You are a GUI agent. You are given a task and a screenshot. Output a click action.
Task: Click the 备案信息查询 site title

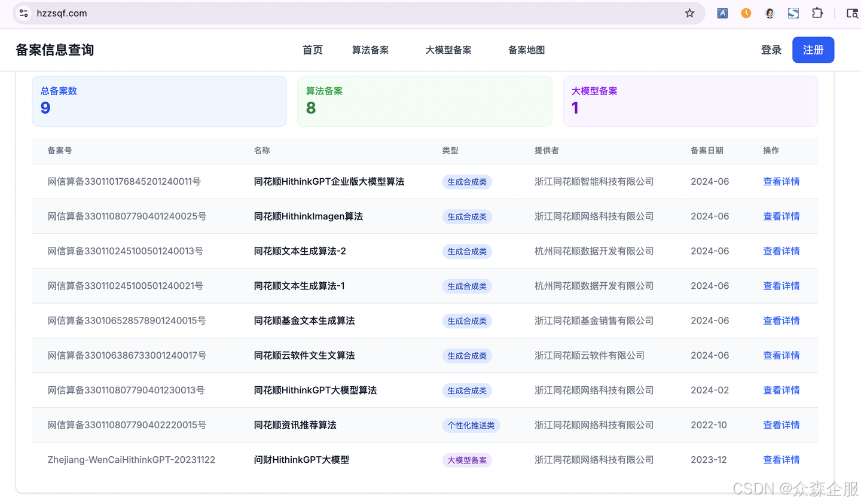(x=55, y=50)
